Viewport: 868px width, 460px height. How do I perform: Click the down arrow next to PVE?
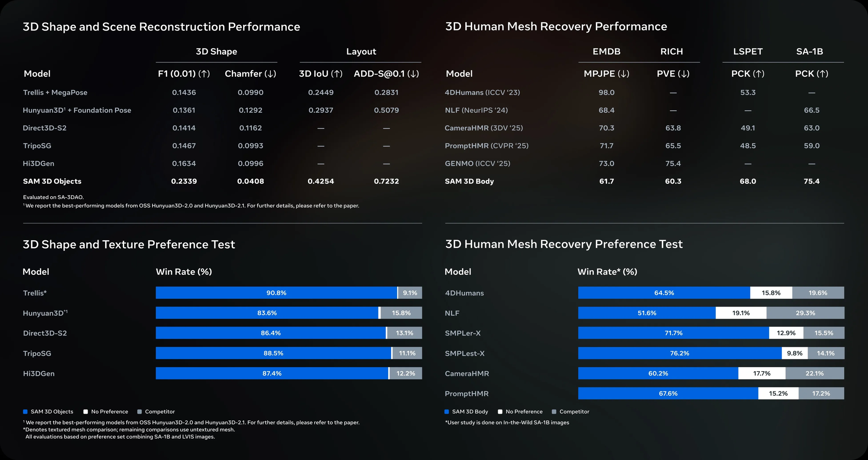coord(684,74)
